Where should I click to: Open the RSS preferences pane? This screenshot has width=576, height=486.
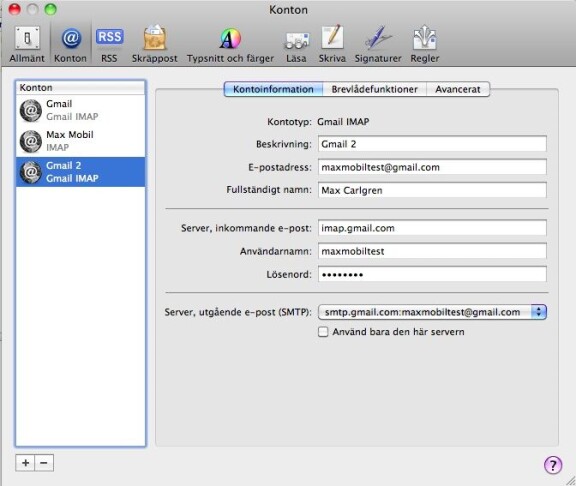pos(109,44)
